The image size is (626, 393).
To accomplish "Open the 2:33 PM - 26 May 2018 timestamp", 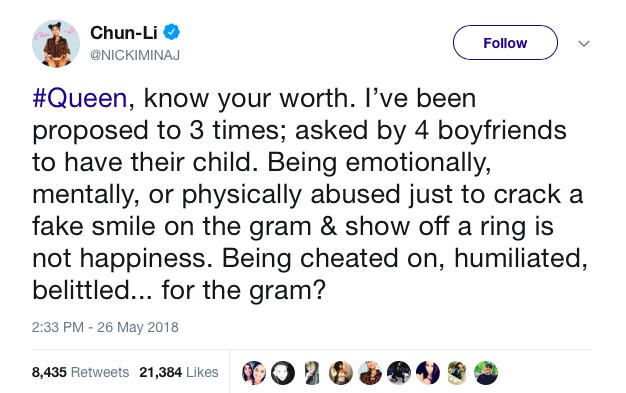I will [x=105, y=327].
